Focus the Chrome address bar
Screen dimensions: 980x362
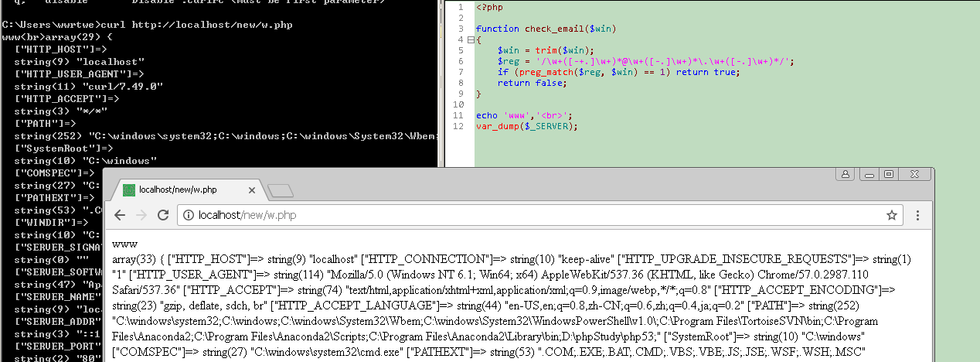coord(541,215)
